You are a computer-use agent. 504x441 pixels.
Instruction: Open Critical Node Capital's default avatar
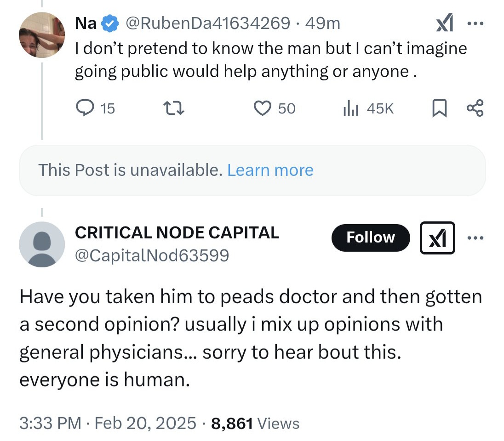tap(42, 244)
